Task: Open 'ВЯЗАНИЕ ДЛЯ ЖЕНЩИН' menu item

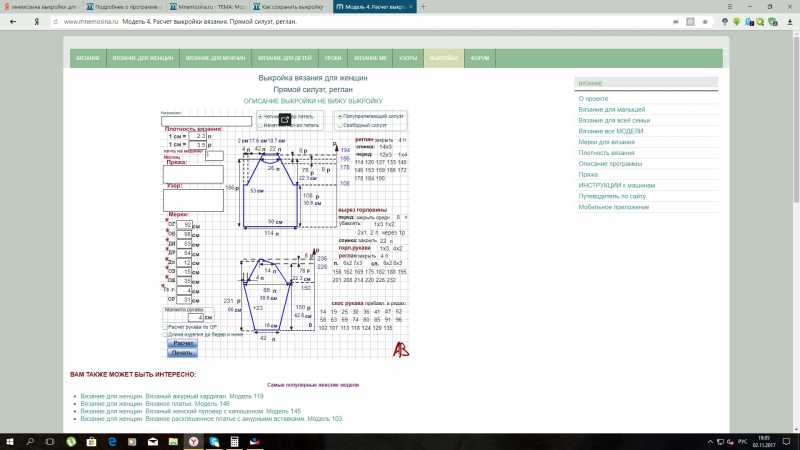Action: pos(137,59)
